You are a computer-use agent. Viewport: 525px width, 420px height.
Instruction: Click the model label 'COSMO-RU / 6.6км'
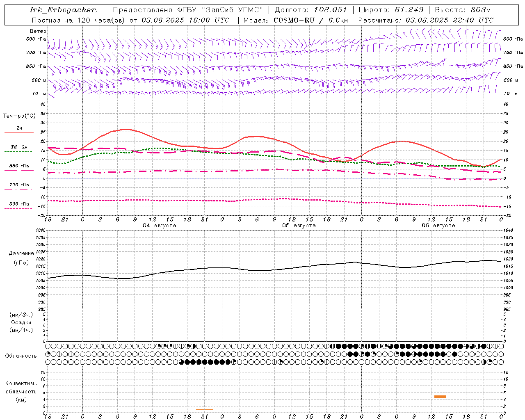point(310,20)
